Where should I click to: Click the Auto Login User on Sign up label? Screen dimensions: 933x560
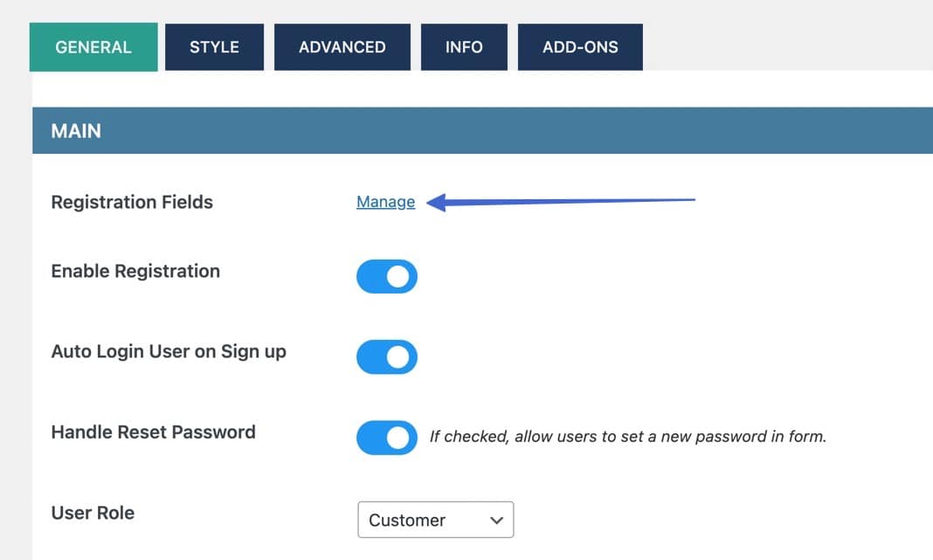(169, 351)
